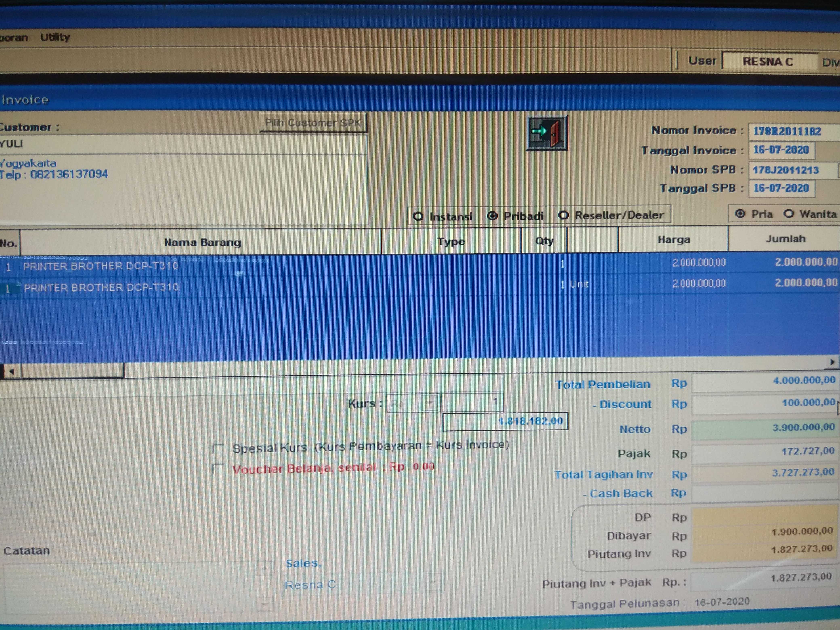Viewport: 840px width, 630px height.
Task: Enable the Spesial Kurs checkbox
Action: 218,448
